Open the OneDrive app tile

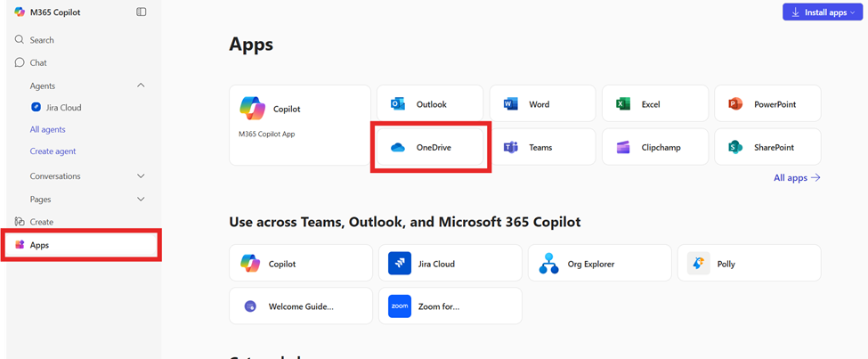(431, 147)
